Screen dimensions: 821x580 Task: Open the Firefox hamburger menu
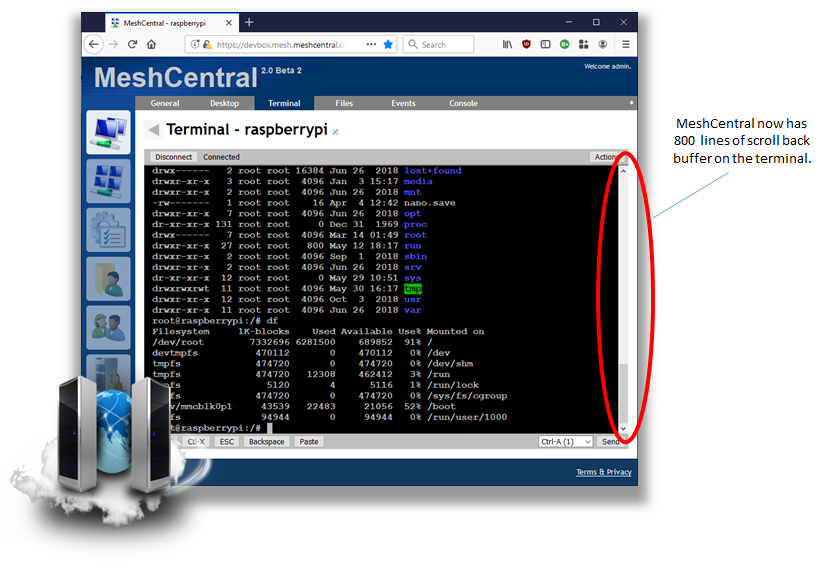(625, 44)
